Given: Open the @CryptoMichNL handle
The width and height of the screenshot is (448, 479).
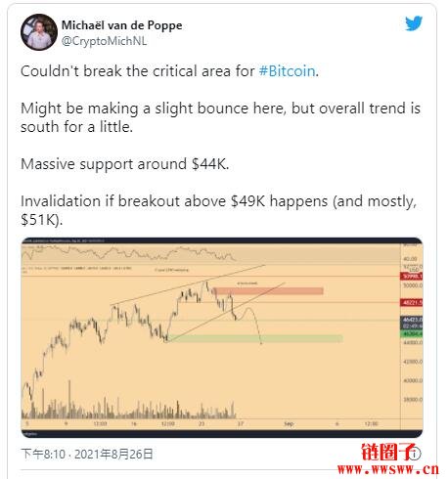Looking at the screenshot, I should (104, 41).
